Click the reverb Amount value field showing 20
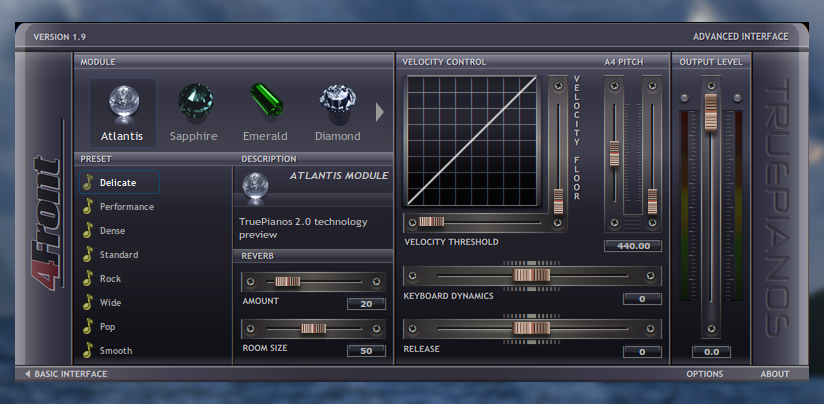Screen dimensions: 824x404 [366, 304]
